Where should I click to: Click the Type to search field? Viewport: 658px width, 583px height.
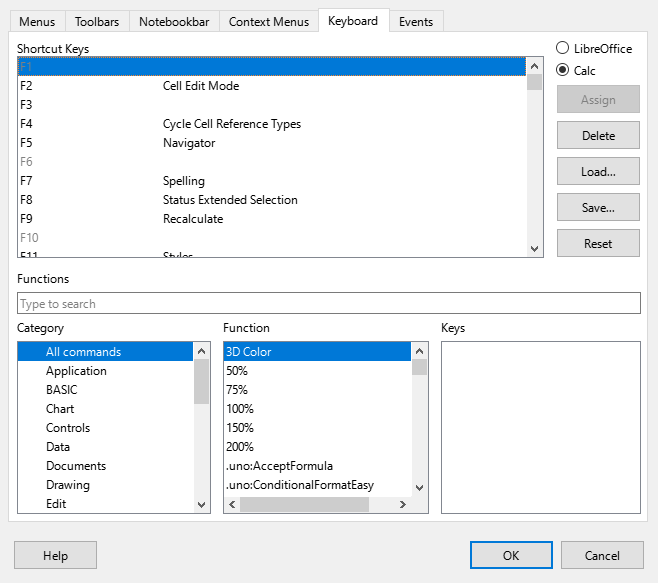(329, 303)
